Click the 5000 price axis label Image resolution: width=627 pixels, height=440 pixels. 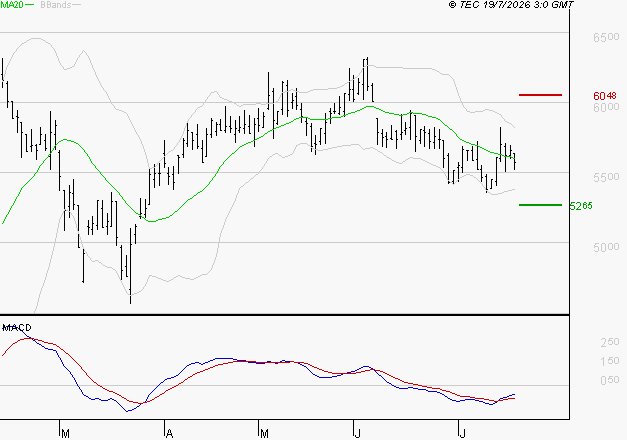pyautogui.click(x=606, y=247)
